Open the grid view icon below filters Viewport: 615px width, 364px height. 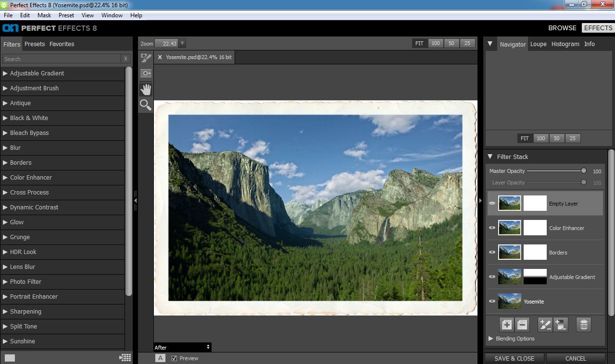pyautogui.click(x=125, y=357)
